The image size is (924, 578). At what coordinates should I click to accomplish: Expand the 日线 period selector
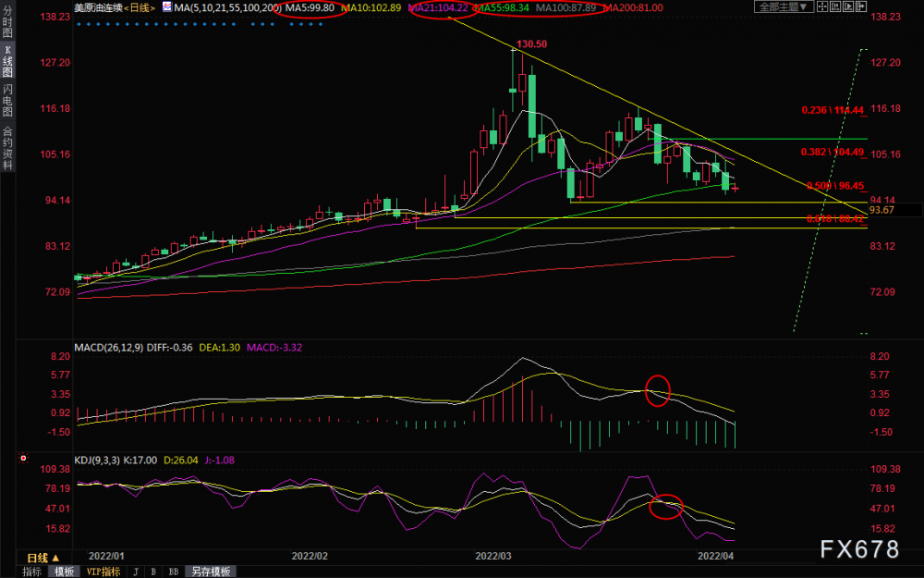pyautogui.click(x=43, y=558)
